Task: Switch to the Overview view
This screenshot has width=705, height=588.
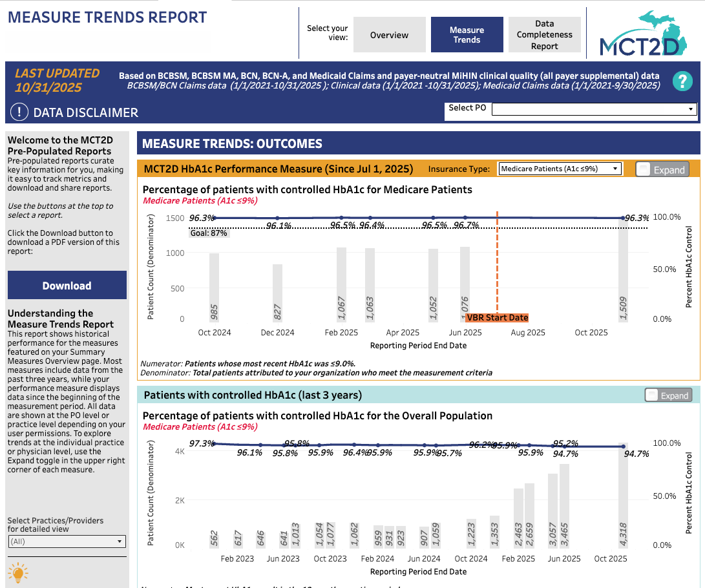Action: tap(389, 35)
